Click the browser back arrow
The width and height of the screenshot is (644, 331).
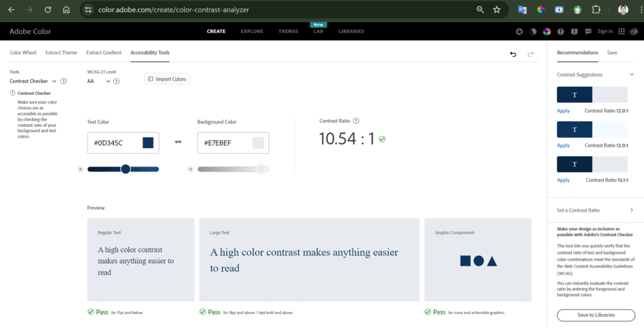tap(11, 10)
